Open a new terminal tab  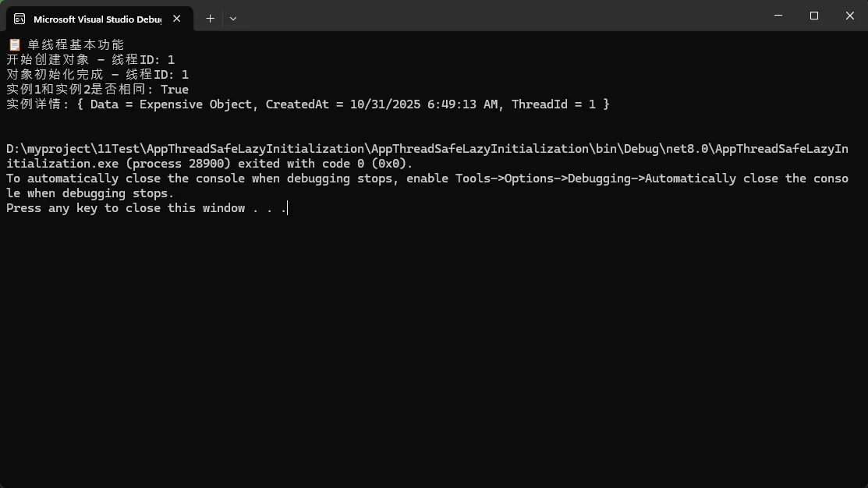(x=210, y=18)
